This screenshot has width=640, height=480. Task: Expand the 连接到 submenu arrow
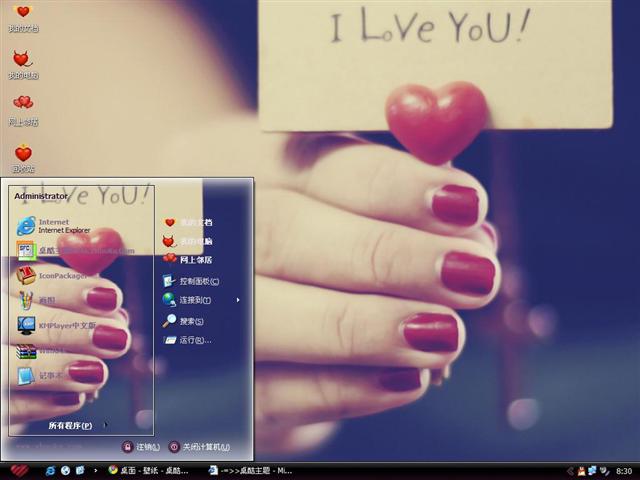point(238,300)
